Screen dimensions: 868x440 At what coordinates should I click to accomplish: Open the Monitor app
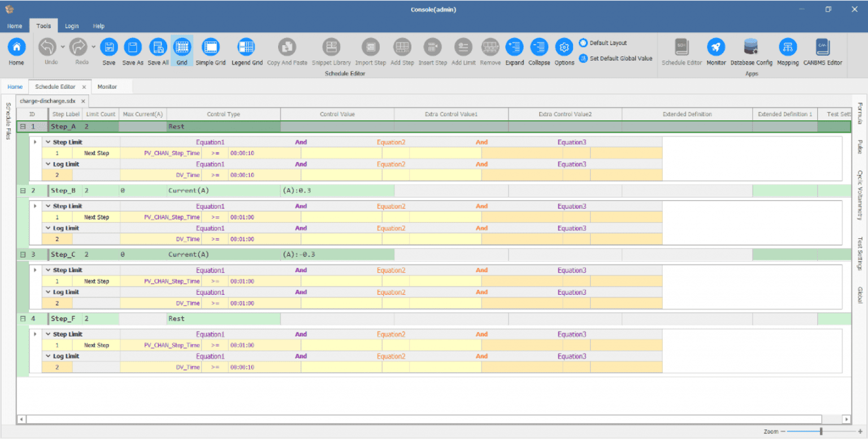coord(716,51)
